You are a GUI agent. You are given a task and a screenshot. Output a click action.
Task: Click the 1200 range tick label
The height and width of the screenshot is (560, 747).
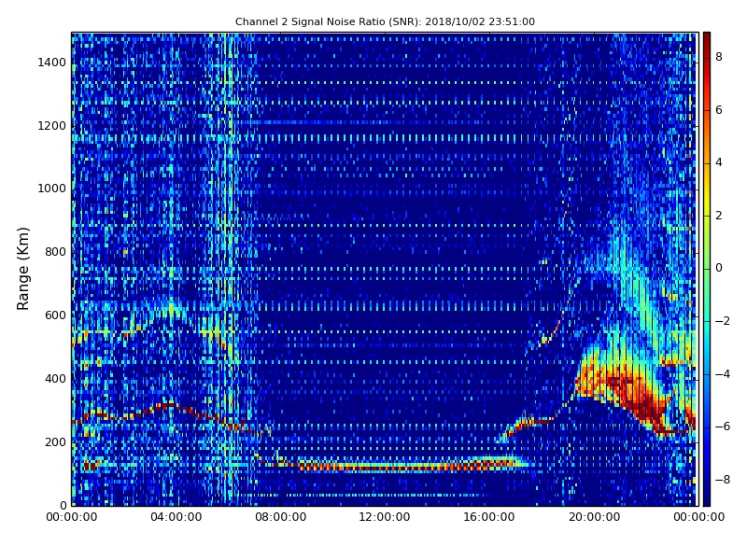tap(52, 126)
